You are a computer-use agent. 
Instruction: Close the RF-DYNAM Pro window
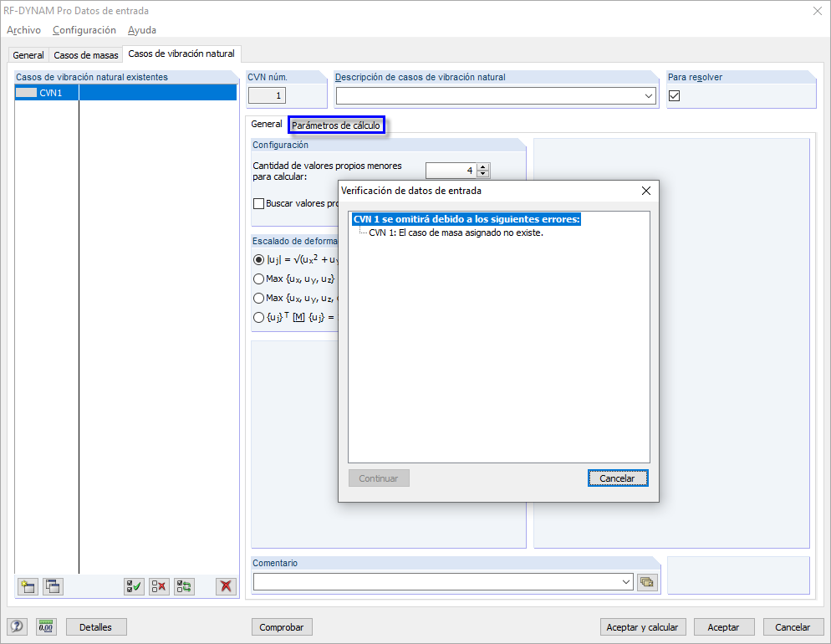pyautogui.click(x=818, y=11)
